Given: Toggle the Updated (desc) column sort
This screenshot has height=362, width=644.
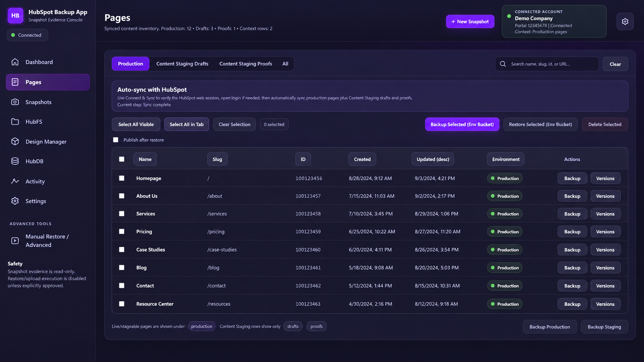Looking at the screenshot, I should 433,159.
